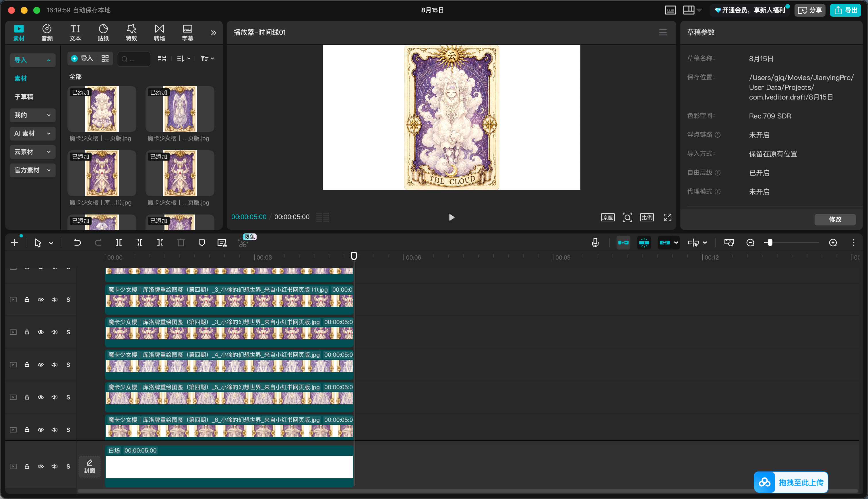Click the 开通会员 membership promo button
Screen dimensions: 868x499
[x=750, y=10]
